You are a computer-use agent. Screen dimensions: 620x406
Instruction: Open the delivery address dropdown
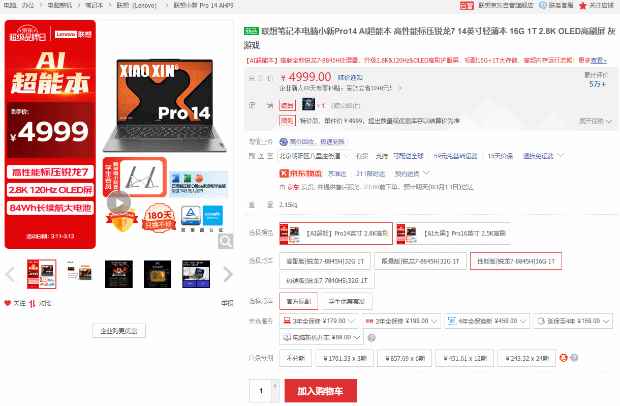314,156
